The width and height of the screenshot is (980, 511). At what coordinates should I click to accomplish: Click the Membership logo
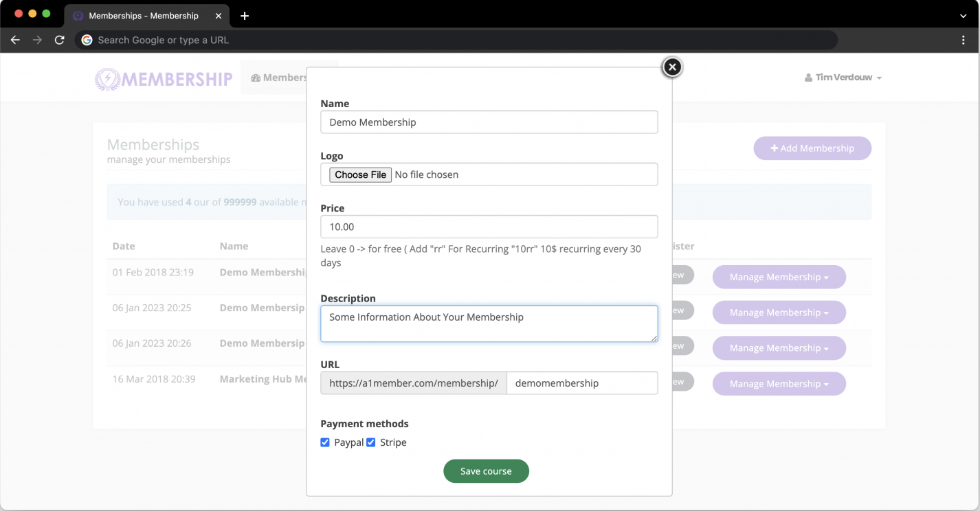[164, 78]
